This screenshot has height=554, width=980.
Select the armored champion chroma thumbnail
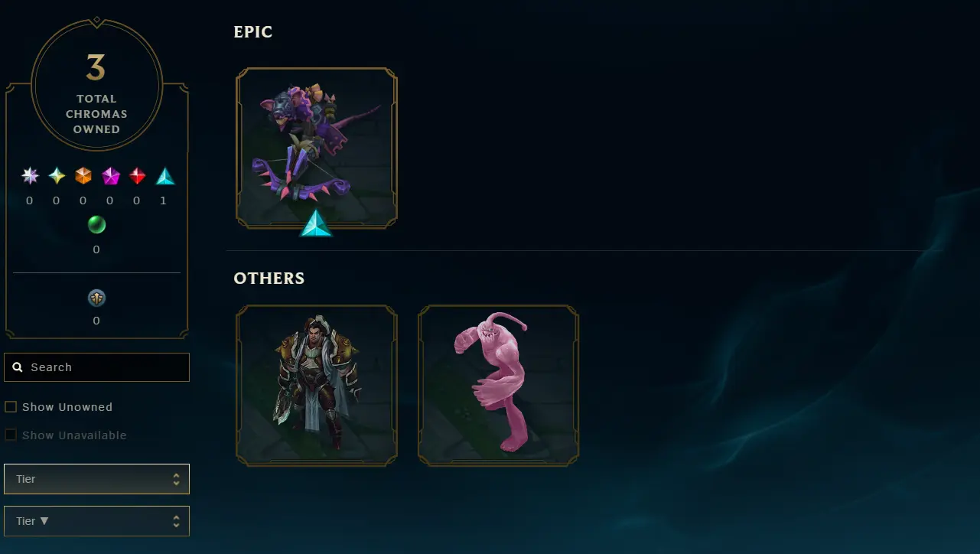tap(317, 385)
